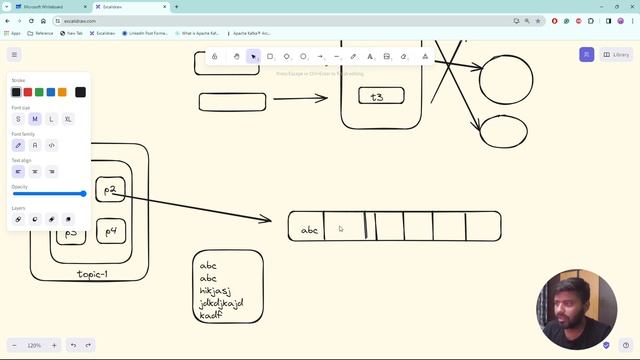Open the Excalidraw bookmark
This screenshot has height=360, width=640.
click(x=102, y=33)
